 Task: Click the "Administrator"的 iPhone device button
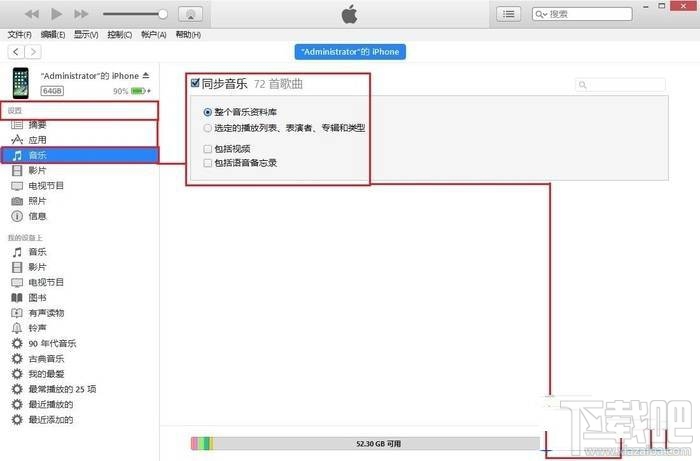click(x=350, y=52)
